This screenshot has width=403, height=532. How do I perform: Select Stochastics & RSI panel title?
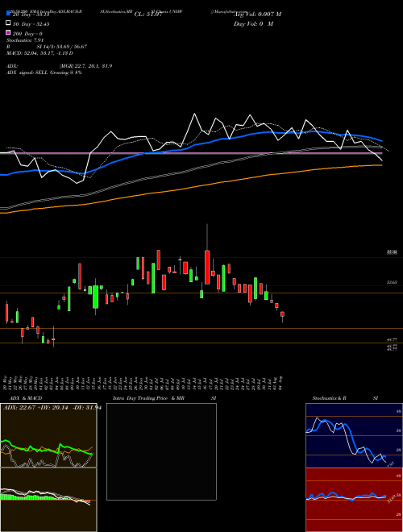click(x=345, y=398)
